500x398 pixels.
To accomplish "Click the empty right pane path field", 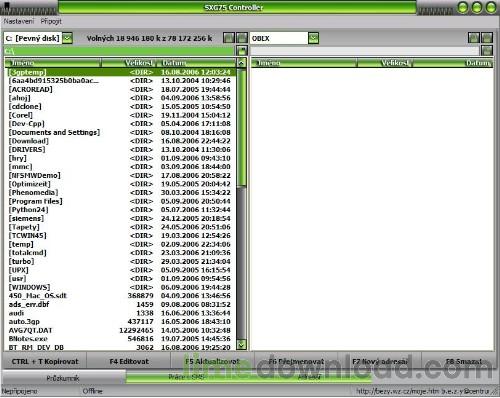I will coord(365,51).
